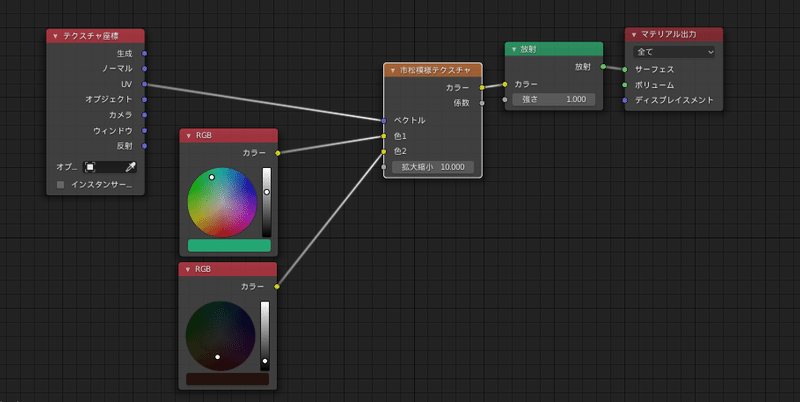Click the 放射 output socket

pyautogui.click(x=603, y=67)
